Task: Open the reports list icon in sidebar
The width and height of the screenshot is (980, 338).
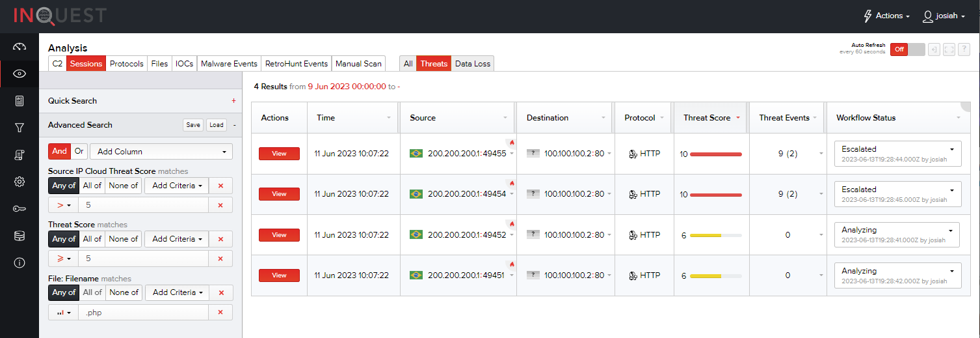Action: click(x=19, y=101)
